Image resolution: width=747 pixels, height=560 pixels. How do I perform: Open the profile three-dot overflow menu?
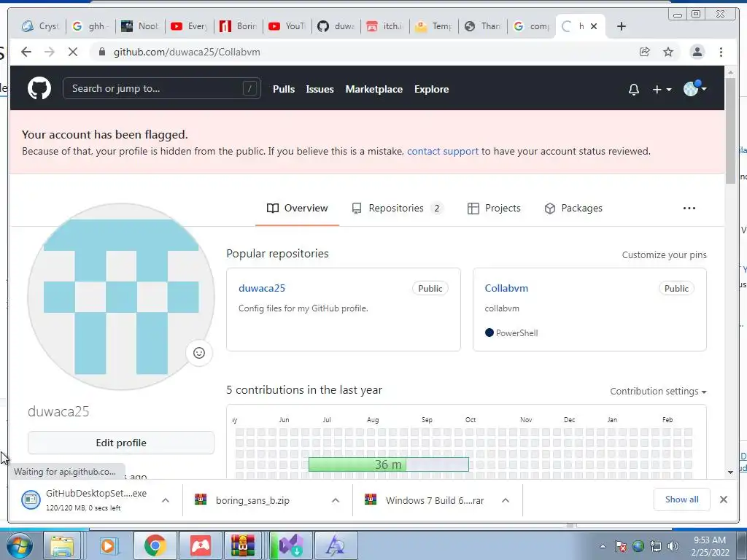(689, 208)
